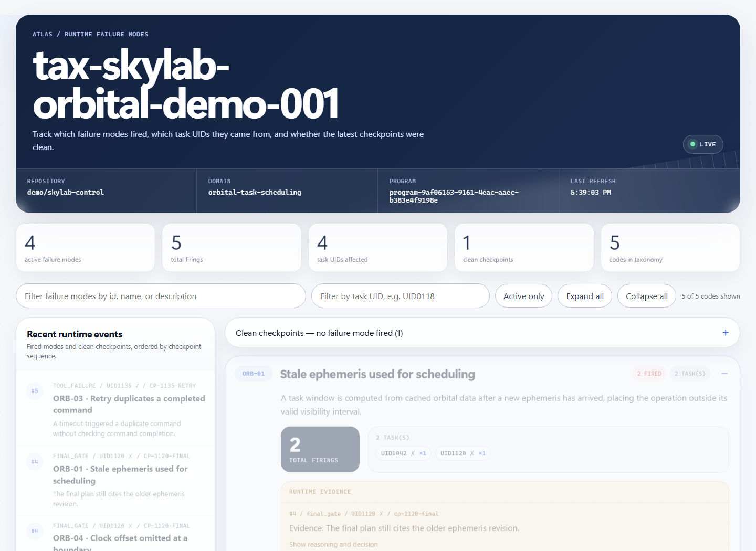Screen dimensions: 756x551
Task: Click the final_gate evidence path line
Action: [364, 514]
